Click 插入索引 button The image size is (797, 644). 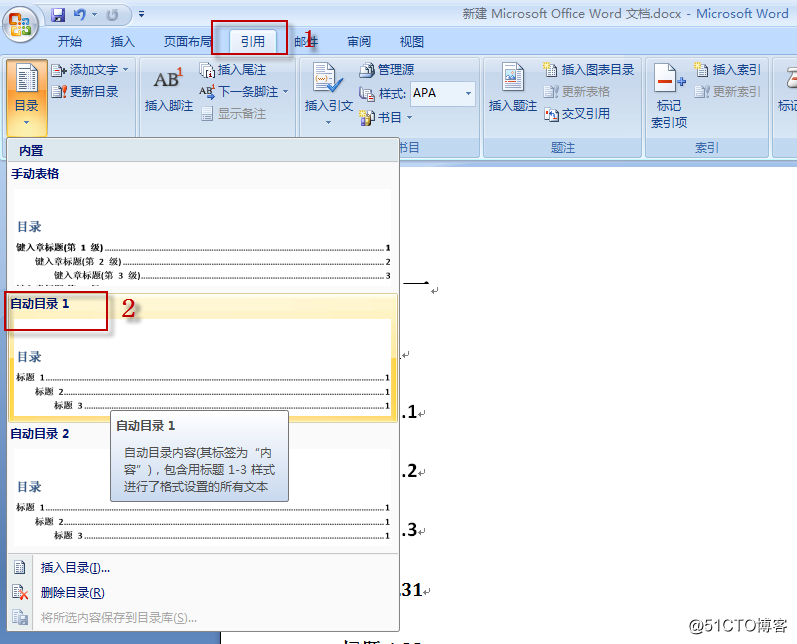click(727, 70)
